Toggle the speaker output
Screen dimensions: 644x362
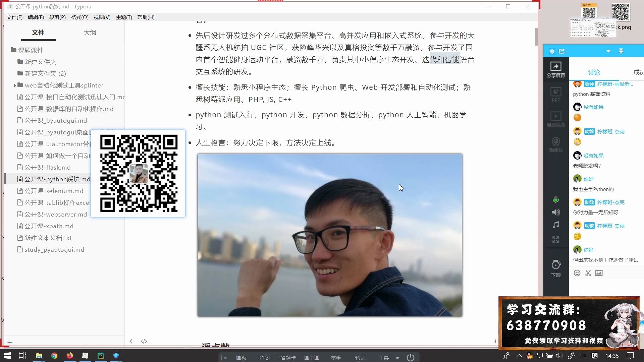pos(556,212)
